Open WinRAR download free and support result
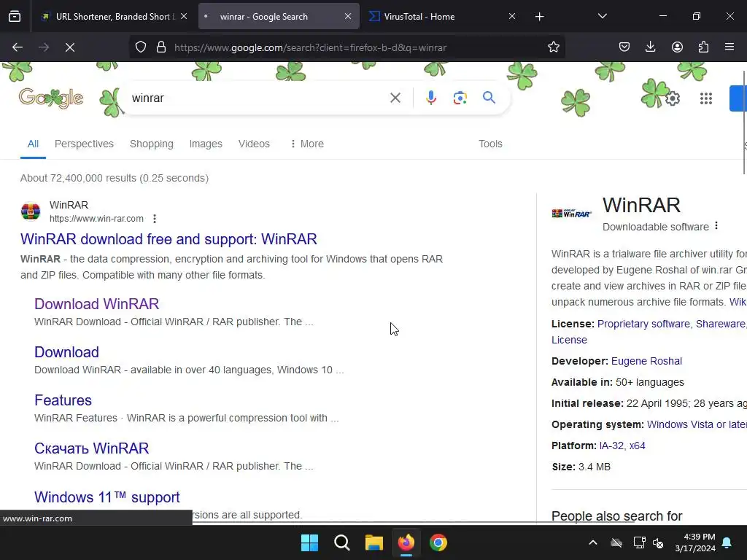The height and width of the screenshot is (560, 747). (x=169, y=239)
